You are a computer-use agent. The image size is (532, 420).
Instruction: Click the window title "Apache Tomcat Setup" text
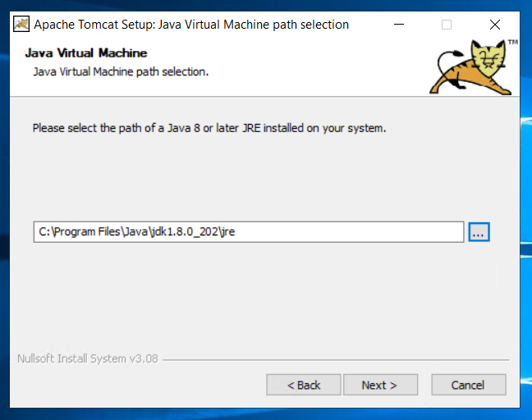94,25
